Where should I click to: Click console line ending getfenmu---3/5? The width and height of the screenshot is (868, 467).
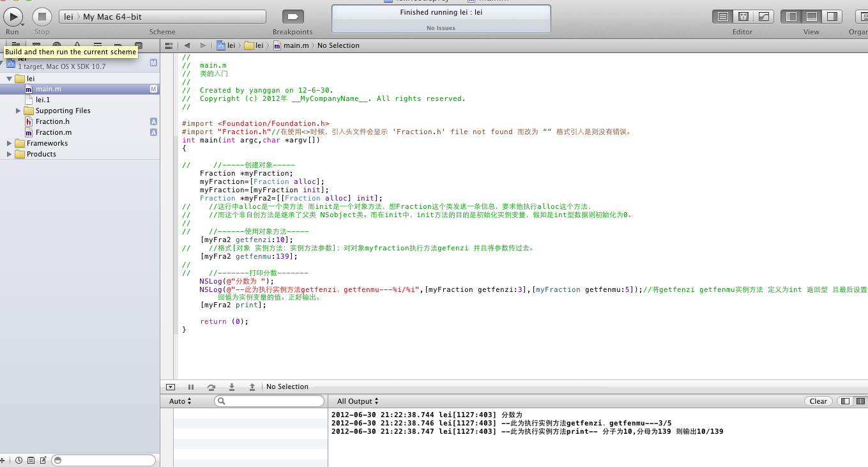(x=501, y=423)
